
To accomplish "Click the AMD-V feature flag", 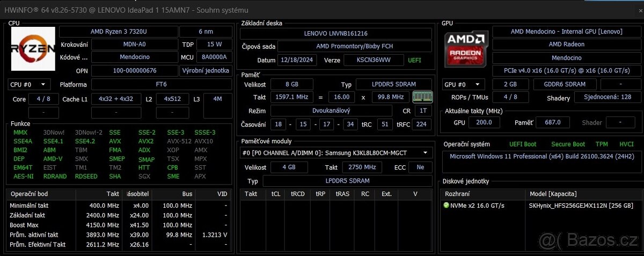I will pos(53,159).
